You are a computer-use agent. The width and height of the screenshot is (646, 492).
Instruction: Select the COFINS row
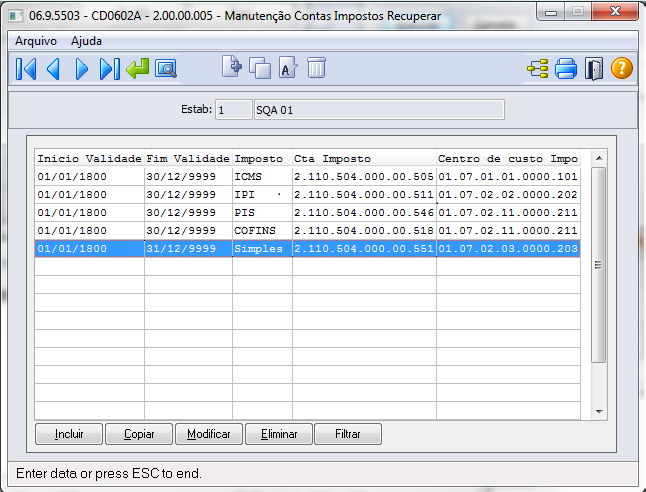pos(307,231)
